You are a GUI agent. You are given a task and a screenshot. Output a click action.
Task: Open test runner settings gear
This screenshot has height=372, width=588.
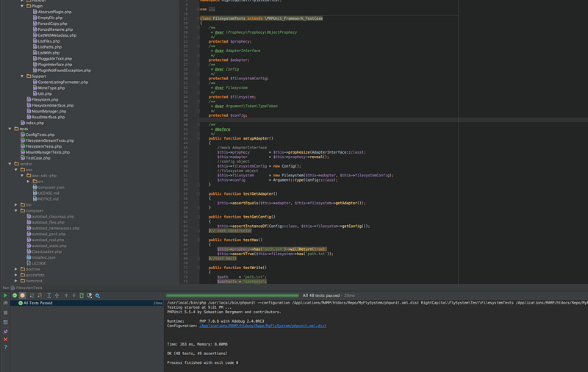(x=98, y=296)
